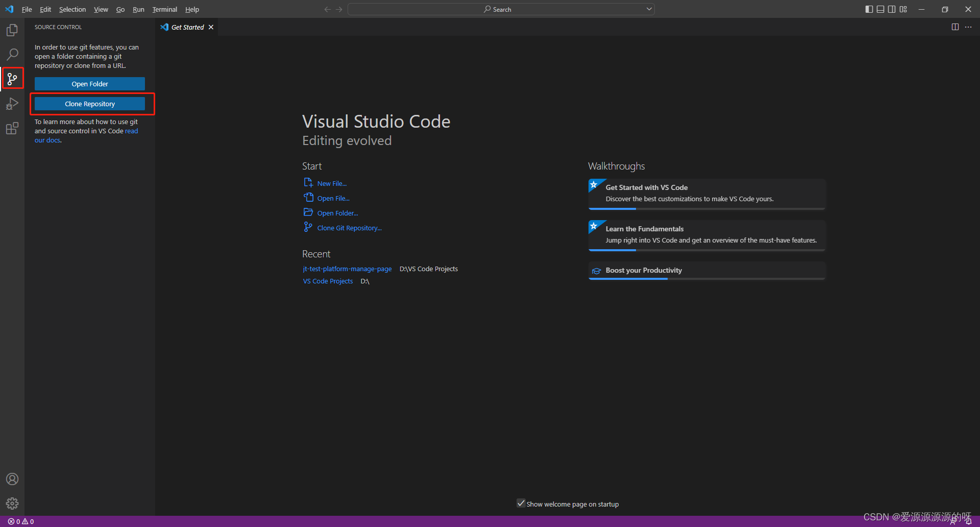The image size is (980, 527).
Task: Open the Extensions view
Action: pyautogui.click(x=12, y=128)
